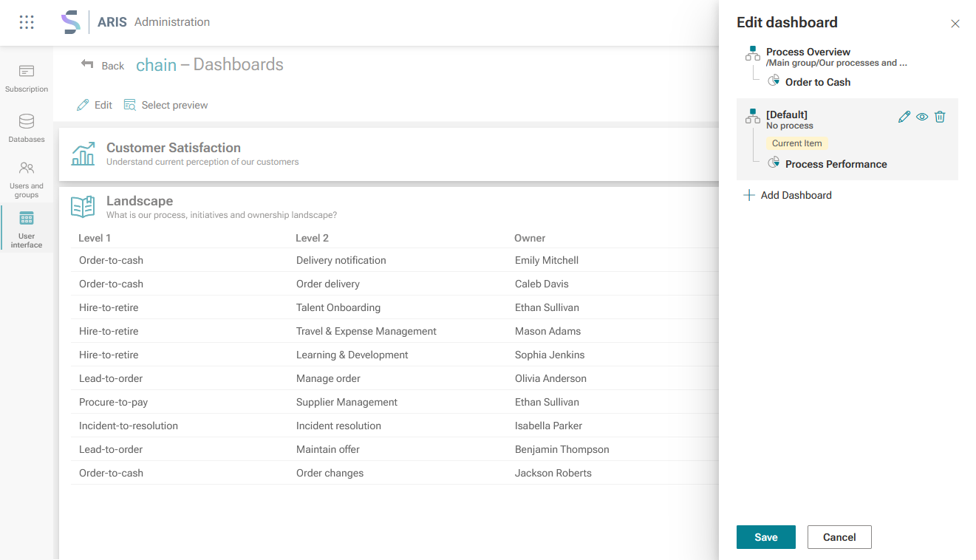Screen dimensions: 976x560
Task: Click the Incident resolution cell
Action: pyautogui.click(x=338, y=426)
